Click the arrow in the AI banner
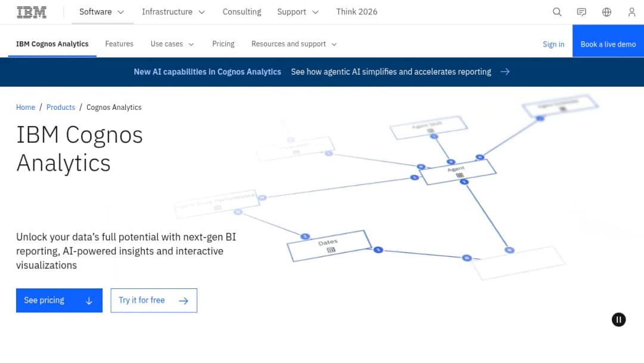 [x=505, y=72]
